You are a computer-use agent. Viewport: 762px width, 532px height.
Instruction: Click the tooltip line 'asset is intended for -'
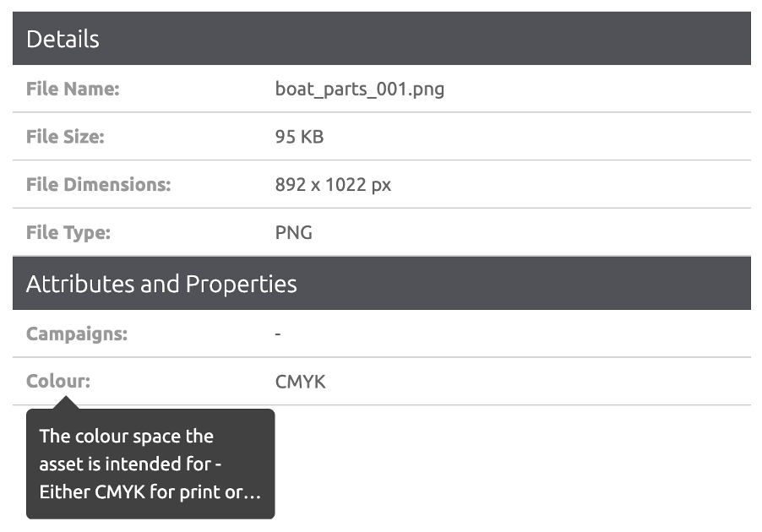pyautogui.click(x=130, y=464)
